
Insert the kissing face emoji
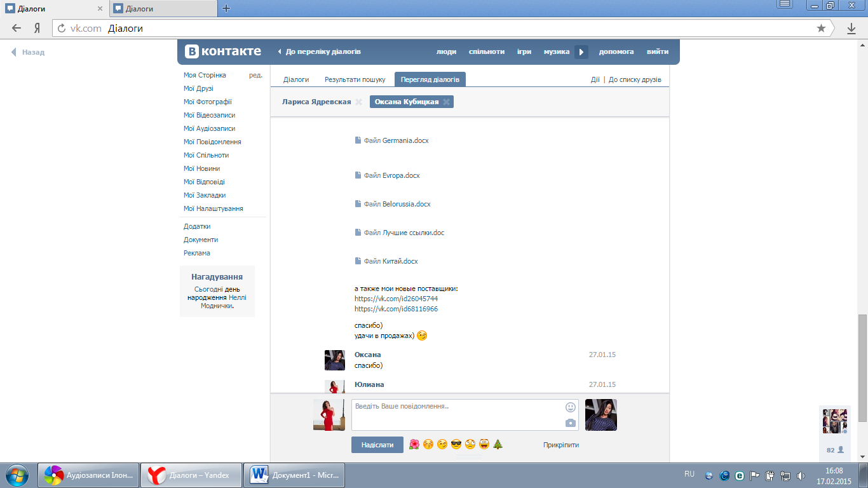(428, 444)
